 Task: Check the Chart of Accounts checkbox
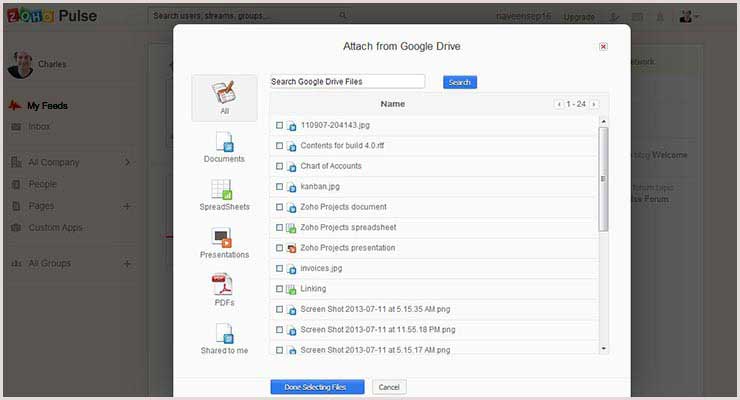point(280,166)
